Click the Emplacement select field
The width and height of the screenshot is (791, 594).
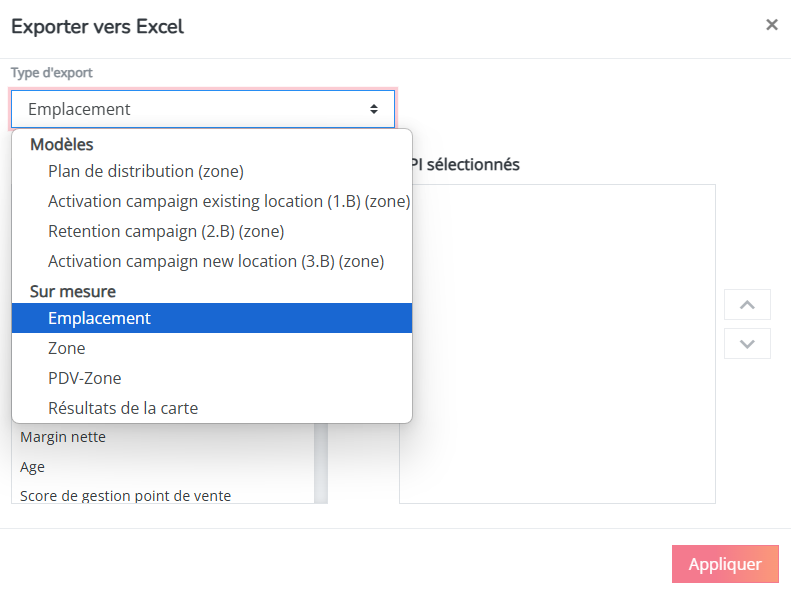click(203, 109)
